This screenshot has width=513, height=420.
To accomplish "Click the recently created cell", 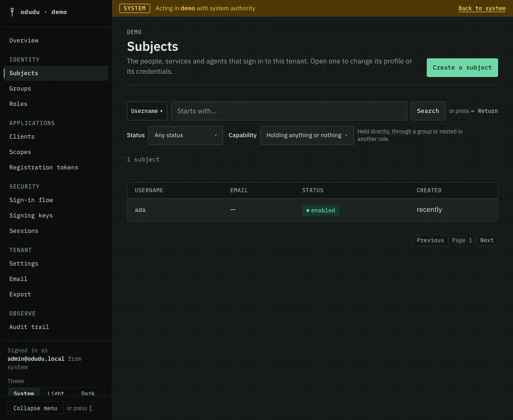I will 429,210.
